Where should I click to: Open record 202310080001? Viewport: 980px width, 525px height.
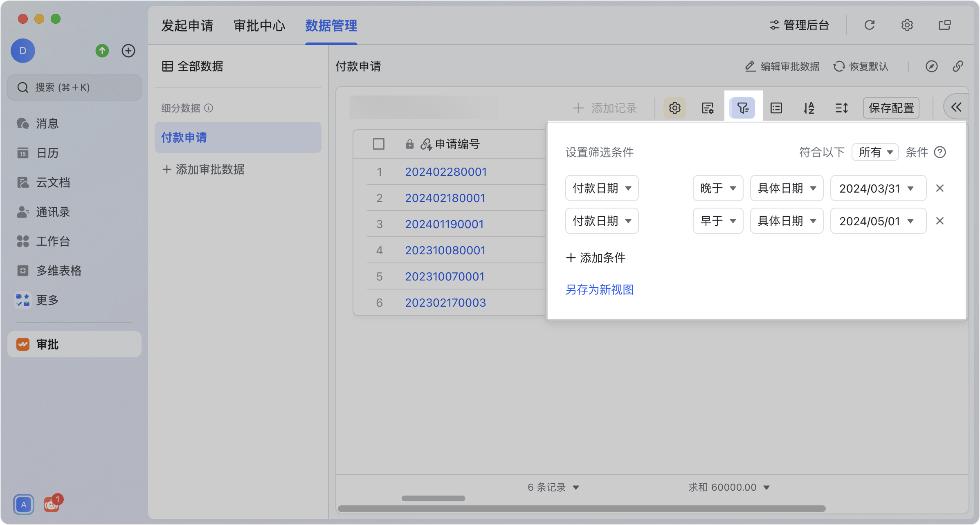pyautogui.click(x=445, y=250)
